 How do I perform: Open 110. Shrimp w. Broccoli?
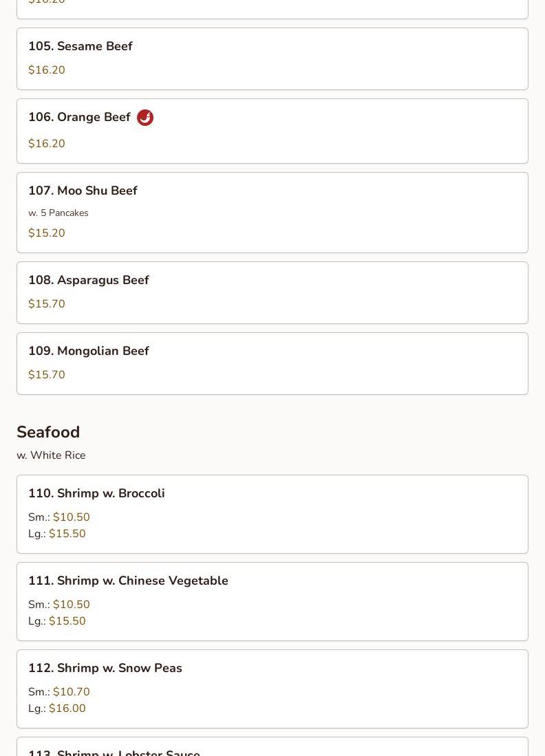[96, 494]
